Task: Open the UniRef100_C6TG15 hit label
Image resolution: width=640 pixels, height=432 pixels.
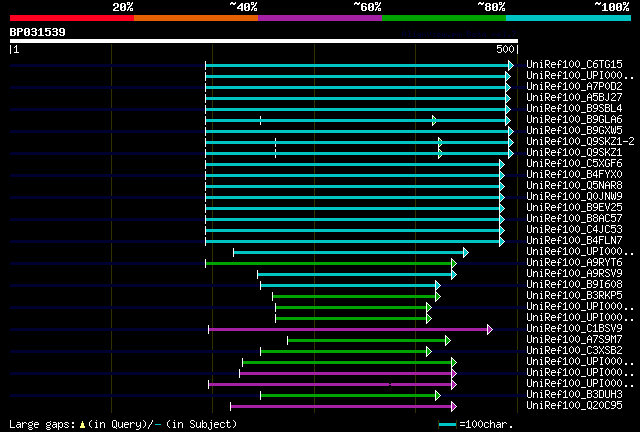Action: (x=574, y=64)
